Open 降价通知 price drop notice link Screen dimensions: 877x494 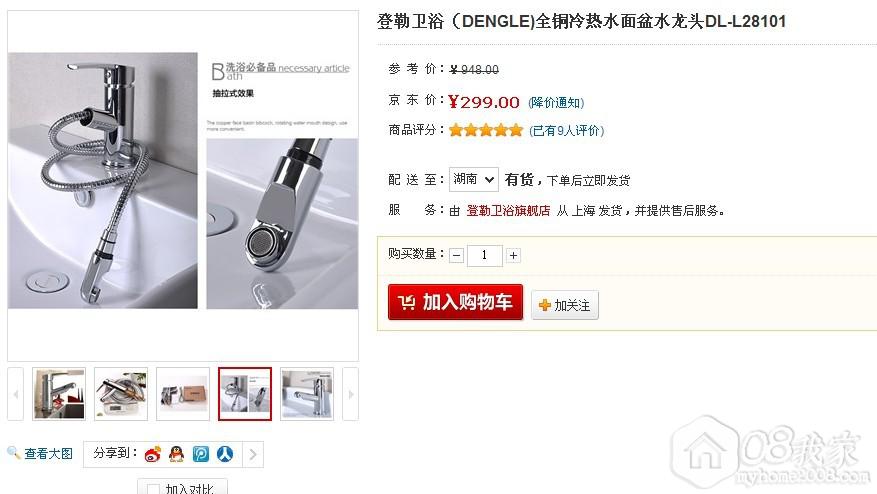[x=556, y=102]
